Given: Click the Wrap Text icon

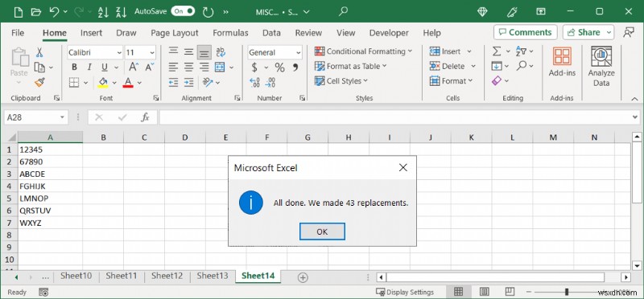Looking at the screenshot, I should coord(221,51).
